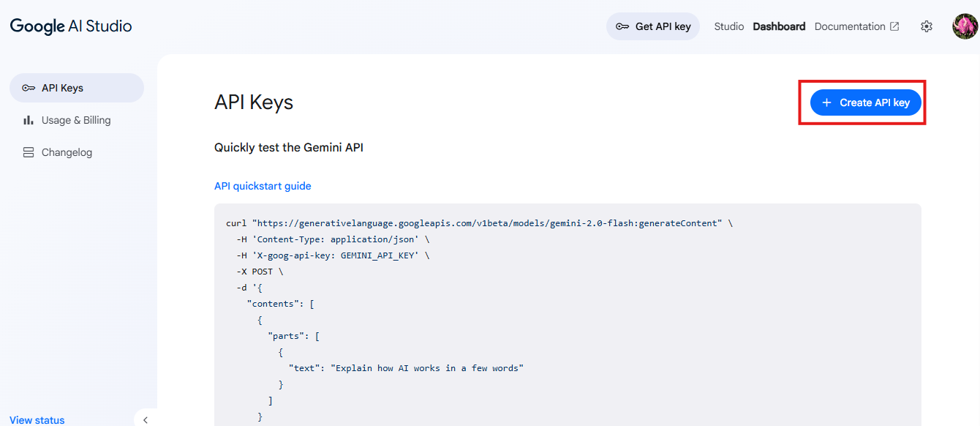Open the user profile avatar
This screenshot has width=980, height=426.
(965, 26)
